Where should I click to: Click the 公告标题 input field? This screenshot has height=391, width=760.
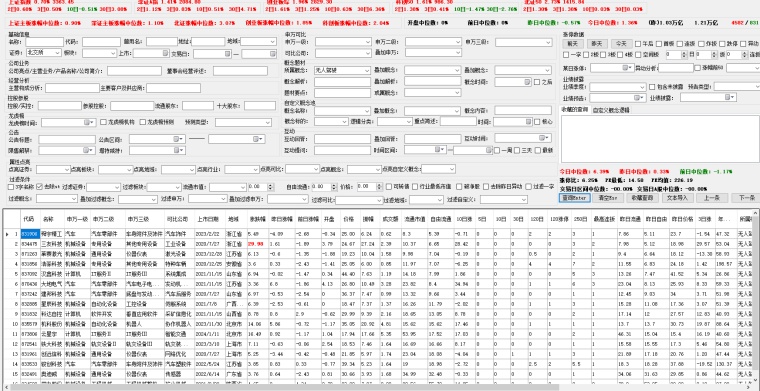[67, 140]
